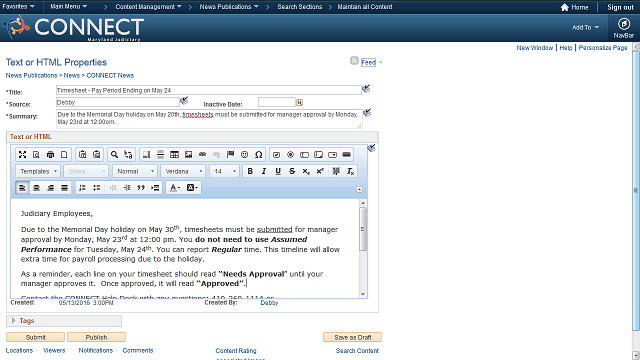Image resolution: width=640 pixels, height=360 pixels.
Task: Insert a numbered list
Action: pos(82,188)
